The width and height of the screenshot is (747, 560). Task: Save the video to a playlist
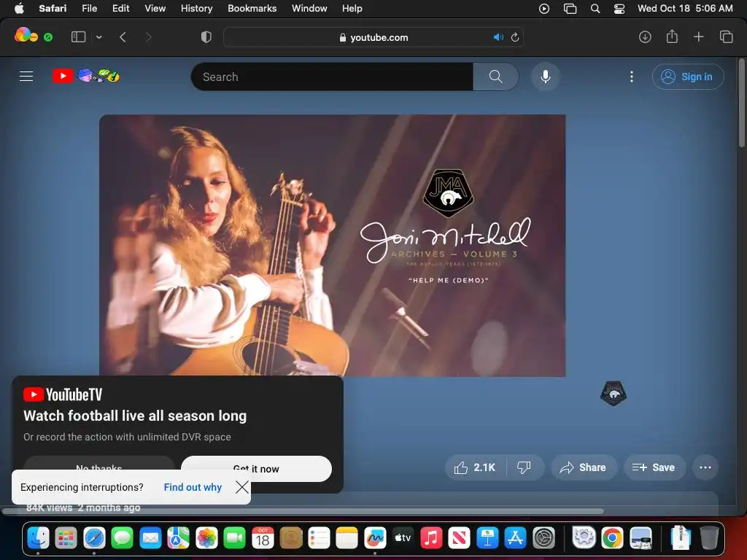[x=654, y=467]
